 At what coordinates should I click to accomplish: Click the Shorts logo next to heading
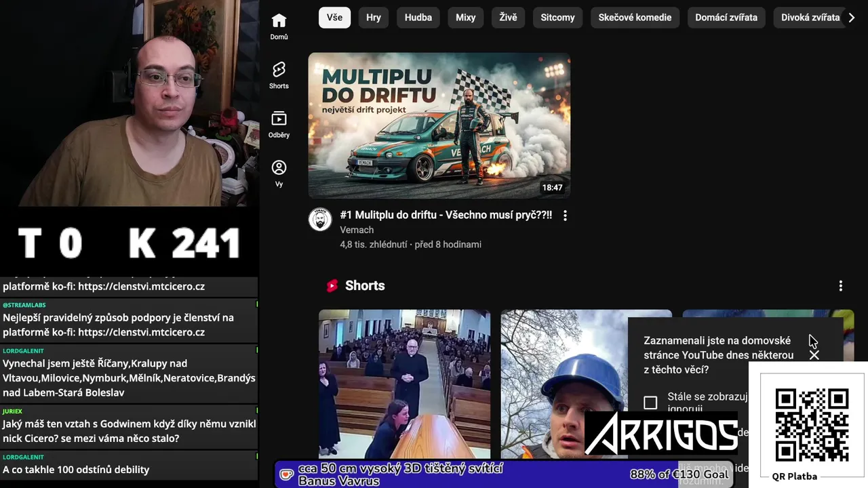tap(332, 286)
